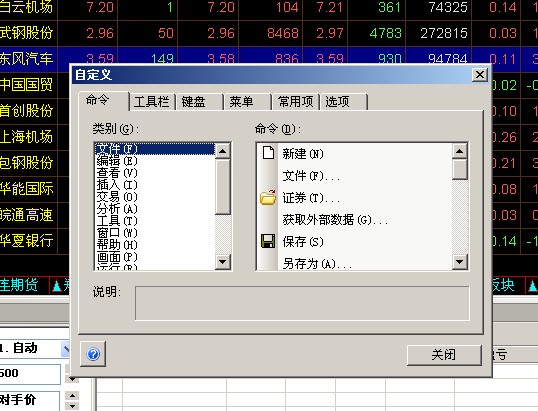Click the 保存 (S) floppy disk icon

[x=268, y=241]
